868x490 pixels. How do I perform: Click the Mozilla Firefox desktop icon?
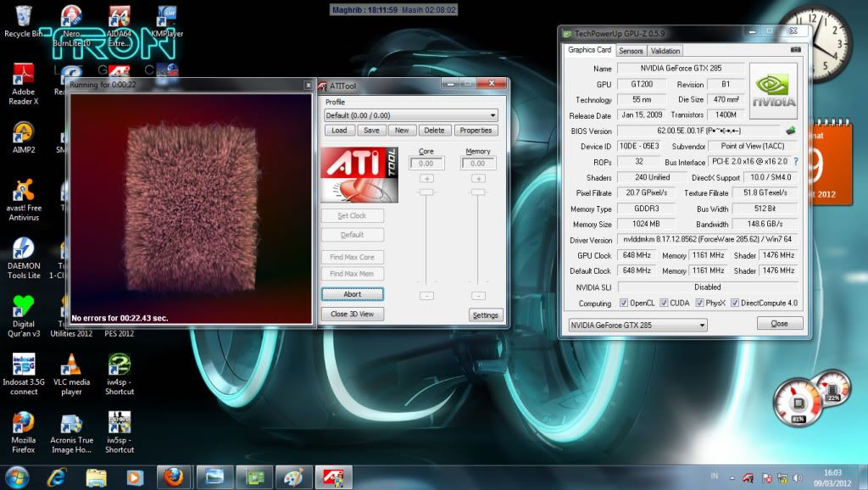point(23,432)
